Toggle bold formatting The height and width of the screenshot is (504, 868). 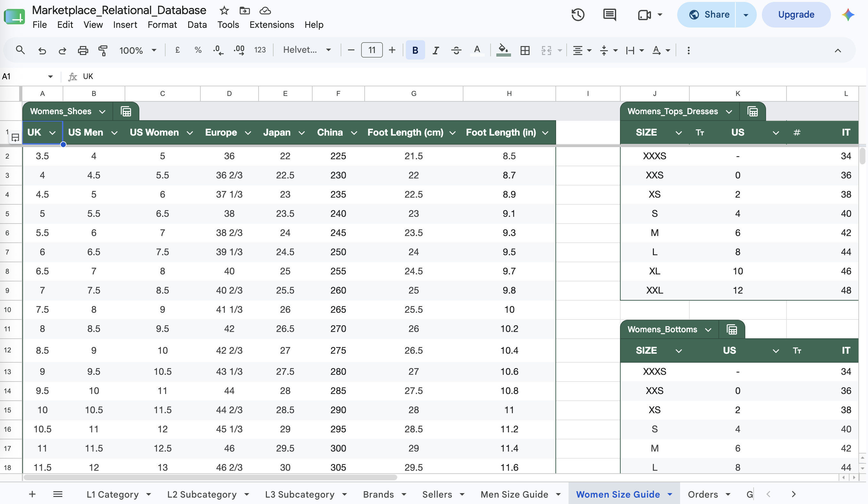415,50
